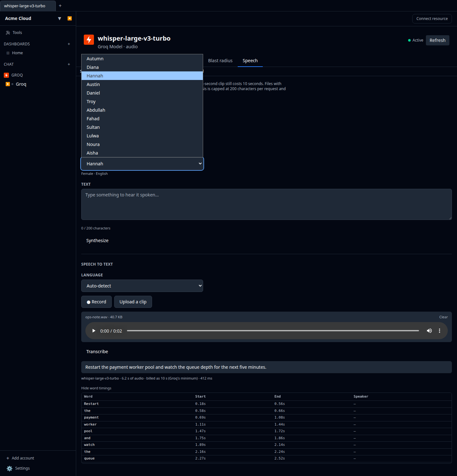Choose Daniel from the voice list
The height and width of the screenshot is (476, 457).
click(x=142, y=93)
